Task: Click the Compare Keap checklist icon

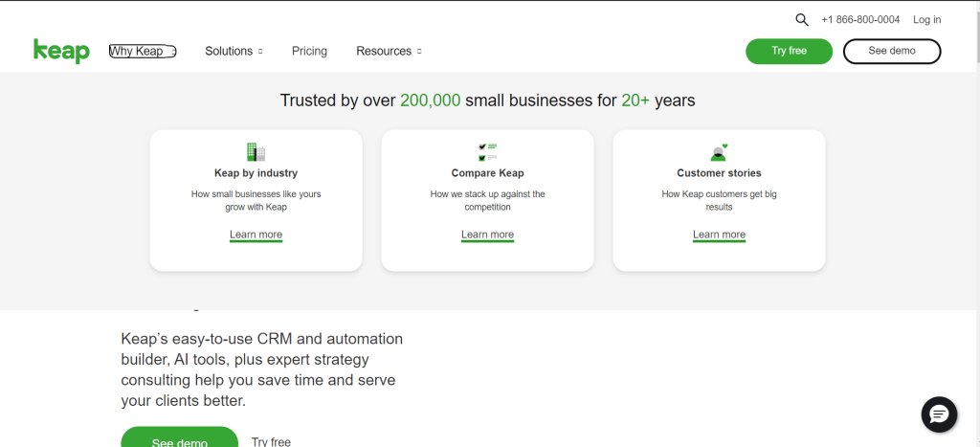Action: [487, 151]
